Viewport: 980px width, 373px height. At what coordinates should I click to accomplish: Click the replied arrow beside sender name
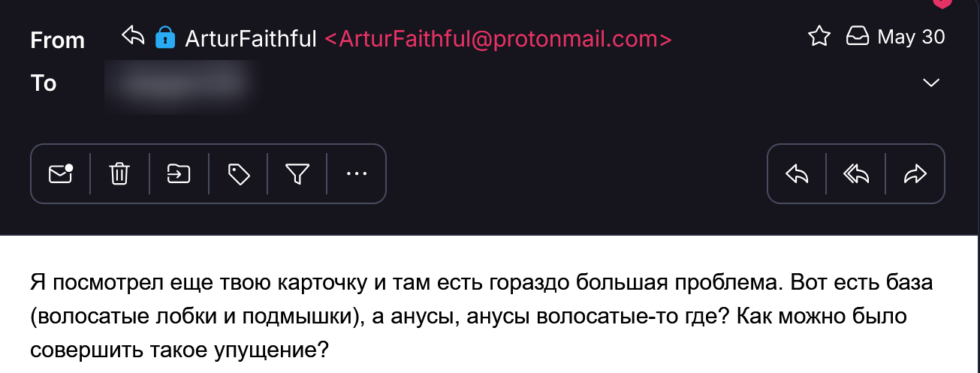pyautogui.click(x=133, y=35)
